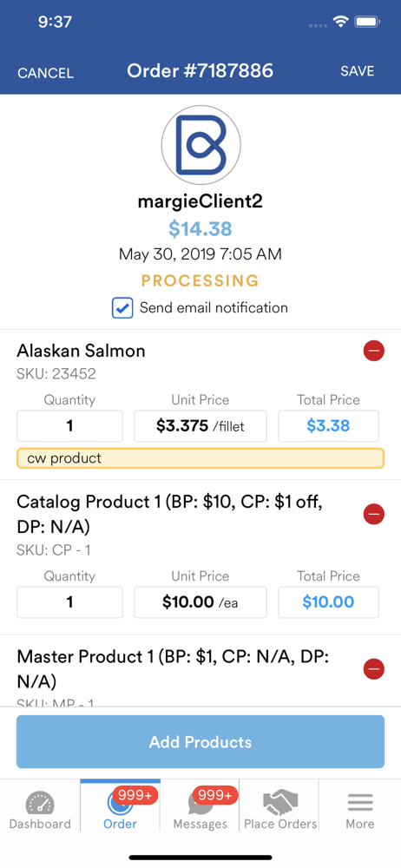Edit Catalog Product 1 quantity field
The width and height of the screenshot is (401, 868).
69,602
